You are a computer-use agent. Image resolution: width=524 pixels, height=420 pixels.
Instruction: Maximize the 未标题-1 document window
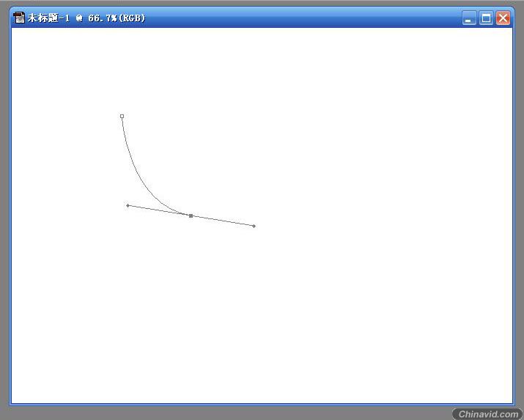point(486,18)
